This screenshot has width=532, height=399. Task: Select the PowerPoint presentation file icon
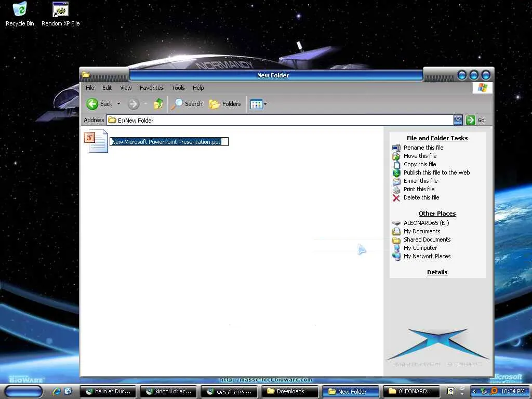tap(96, 141)
